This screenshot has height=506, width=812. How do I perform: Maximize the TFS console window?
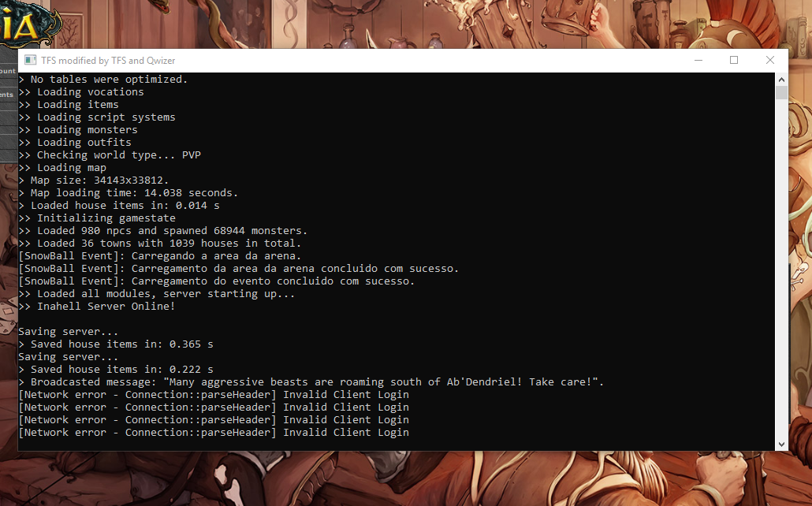click(x=734, y=61)
